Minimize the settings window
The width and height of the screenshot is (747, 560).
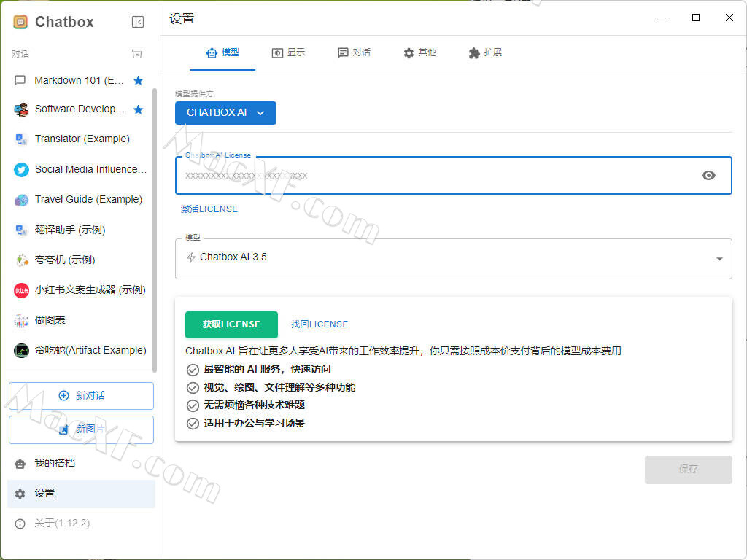coord(662,18)
